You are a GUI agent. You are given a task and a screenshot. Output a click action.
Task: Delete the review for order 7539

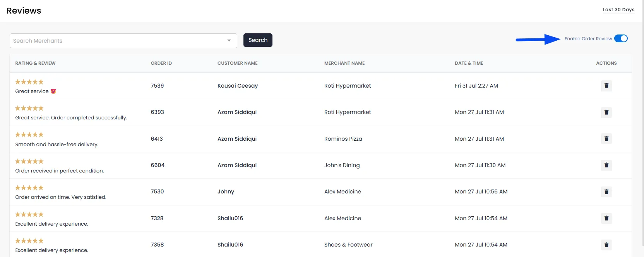[x=606, y=86]
